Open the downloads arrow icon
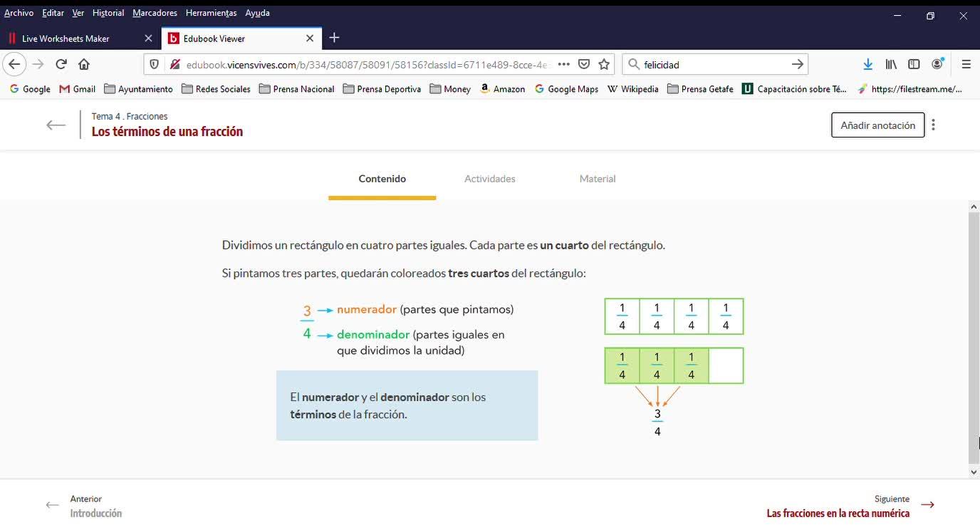Image resolution: width=980 pixels, height=530 pixels. coord(867,64)
